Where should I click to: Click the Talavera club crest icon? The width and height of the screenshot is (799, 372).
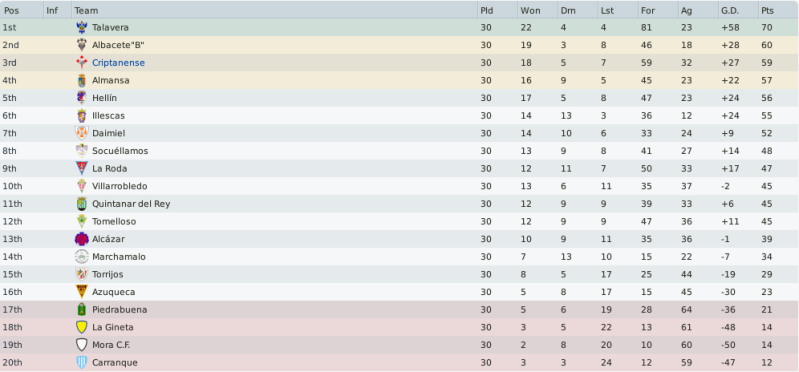[x=82, y=28]
